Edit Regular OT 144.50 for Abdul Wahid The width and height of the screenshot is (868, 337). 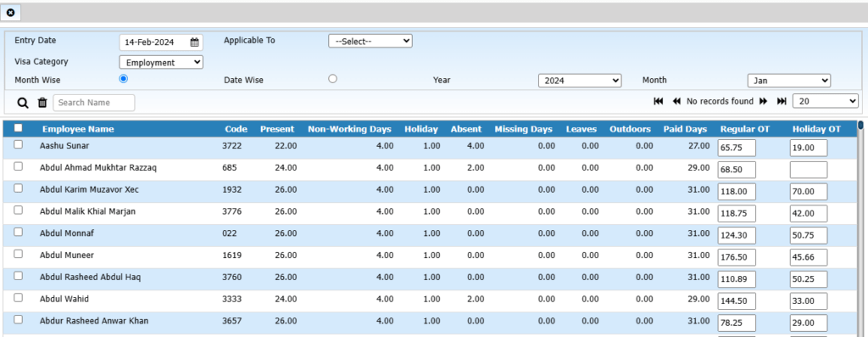click(x=737, y=301)
